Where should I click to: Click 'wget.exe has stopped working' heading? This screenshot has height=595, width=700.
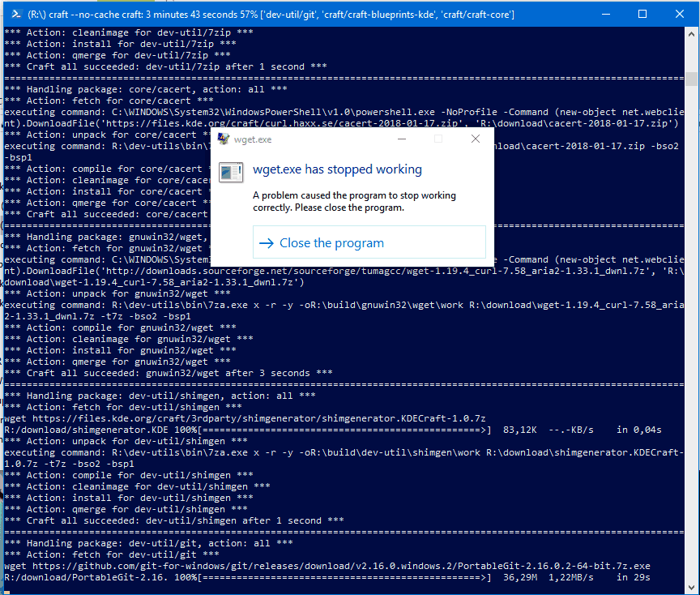pyautogui.click(x=337, y=169)
